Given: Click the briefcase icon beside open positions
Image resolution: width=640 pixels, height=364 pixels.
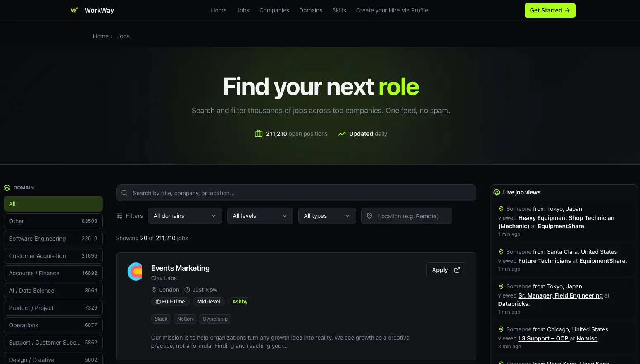Looking at the screenshot, I should point(259,134).
